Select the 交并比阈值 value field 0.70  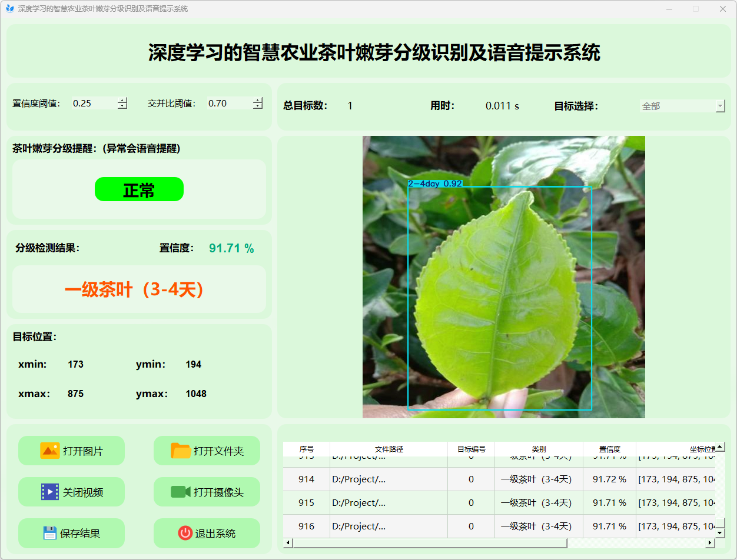tap(228, 104)
